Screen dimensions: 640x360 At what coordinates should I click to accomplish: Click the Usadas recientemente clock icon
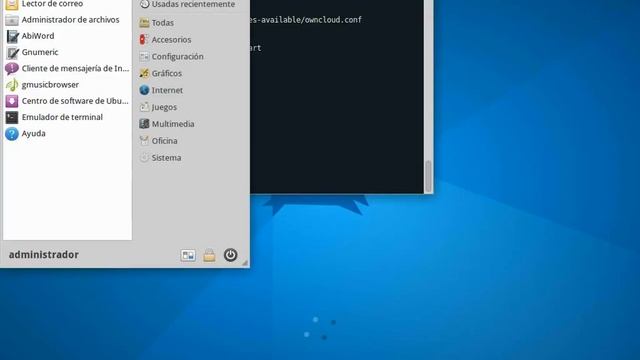pyautogui.click(x=144, y=4)
